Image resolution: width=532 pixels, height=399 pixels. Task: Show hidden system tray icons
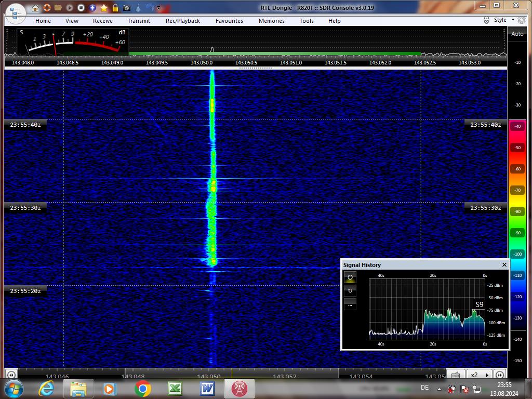click(x=439, y=389)
